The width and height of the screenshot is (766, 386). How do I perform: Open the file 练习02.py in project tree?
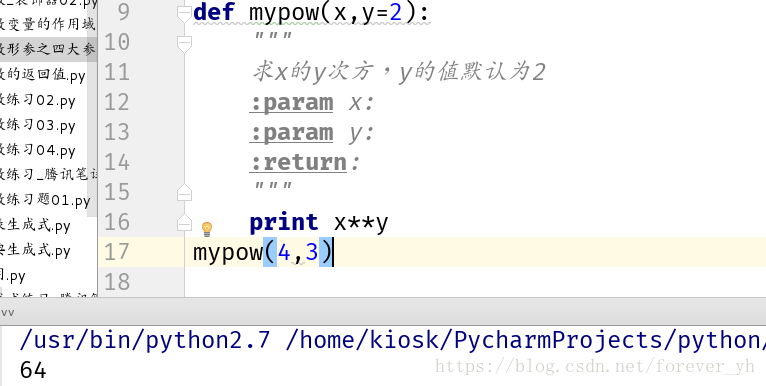pos(38,100)
